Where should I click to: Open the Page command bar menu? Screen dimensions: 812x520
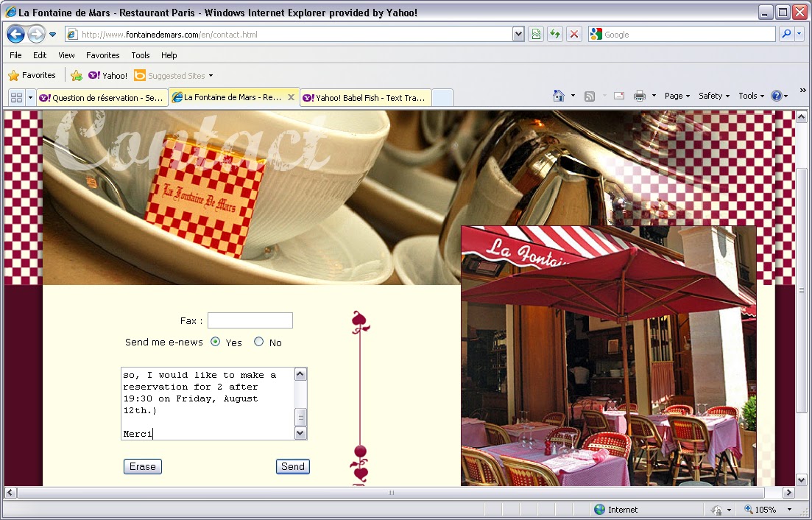(677, 96)
